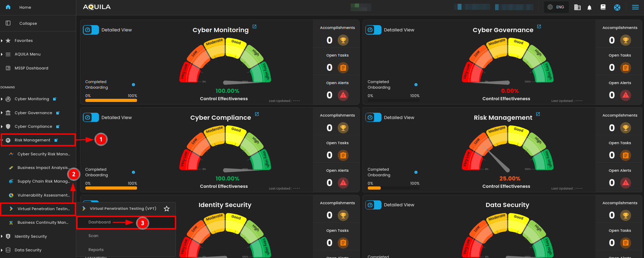This screenshot has width=644, height=258.
Task: Switch Detailed View toggle for Data Security
Action: pos(373,205)
